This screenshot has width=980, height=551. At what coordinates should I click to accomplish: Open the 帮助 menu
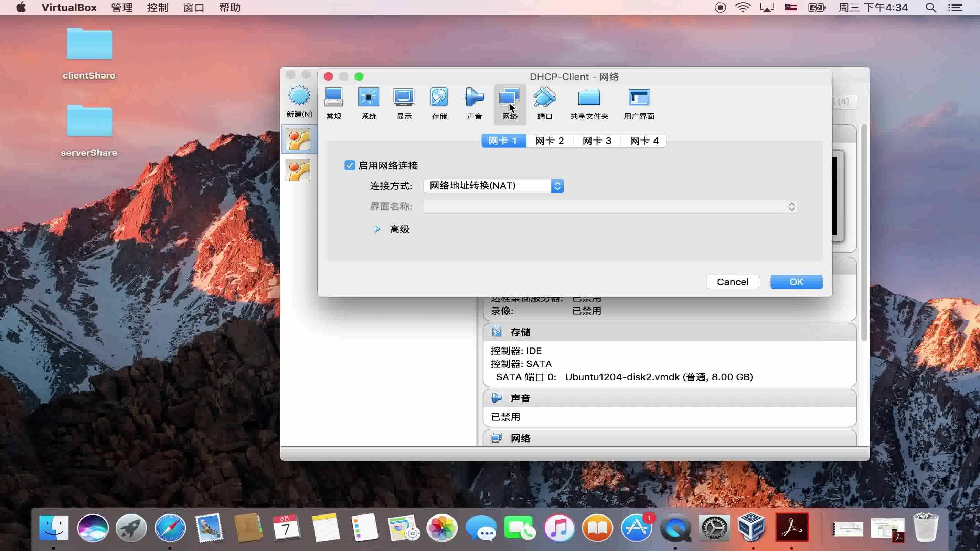pyautogui.click(x=230, y=8)
